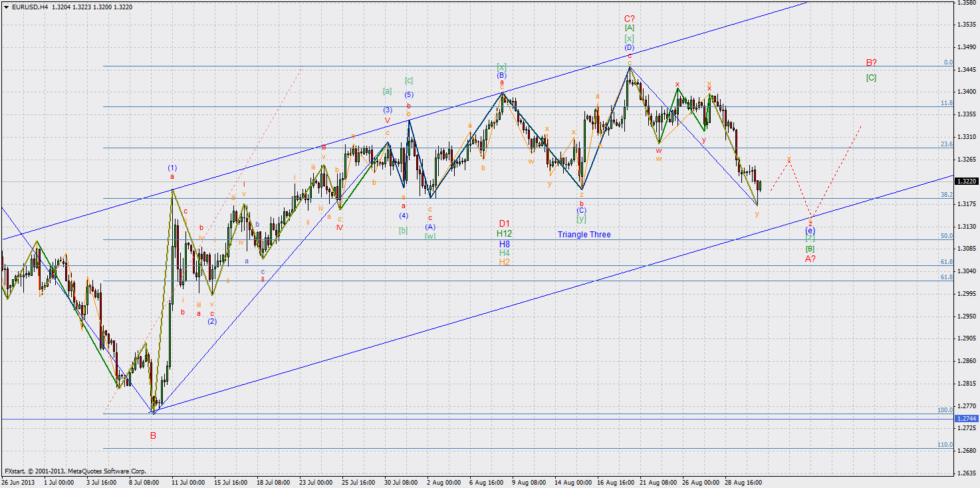
Task: Click the blue (3) wave label
Action: [387, 110]
